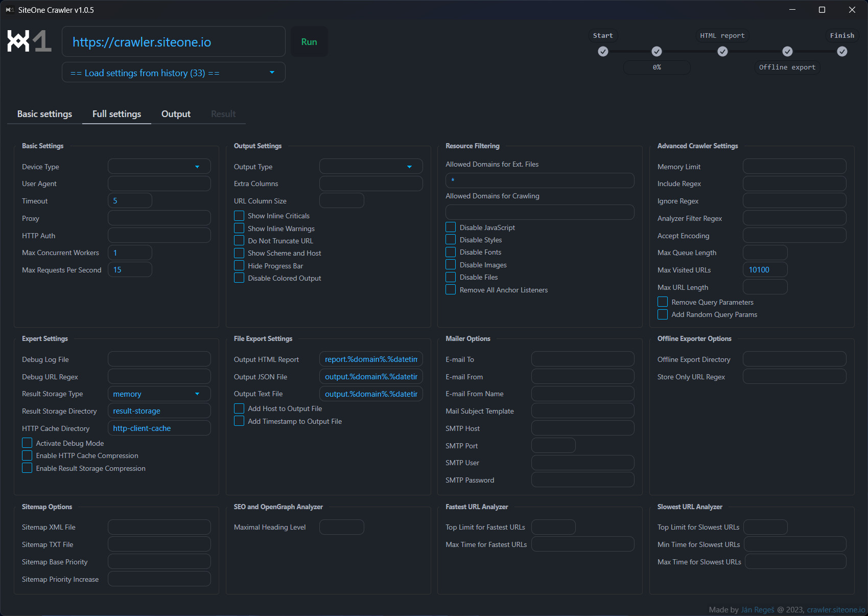Viewport: 868px width, 616px height.
Task: Check Do Not Truncate URL
Action: [x=239, y=240]
